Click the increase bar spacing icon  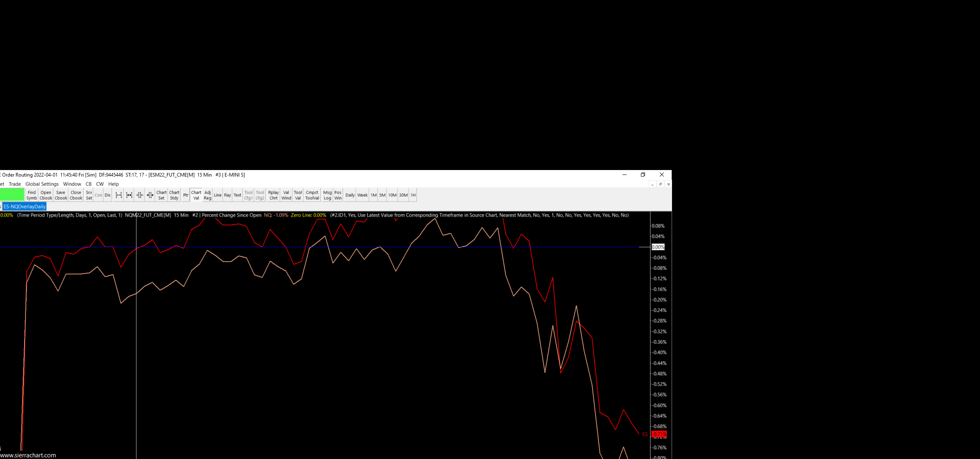119,195
